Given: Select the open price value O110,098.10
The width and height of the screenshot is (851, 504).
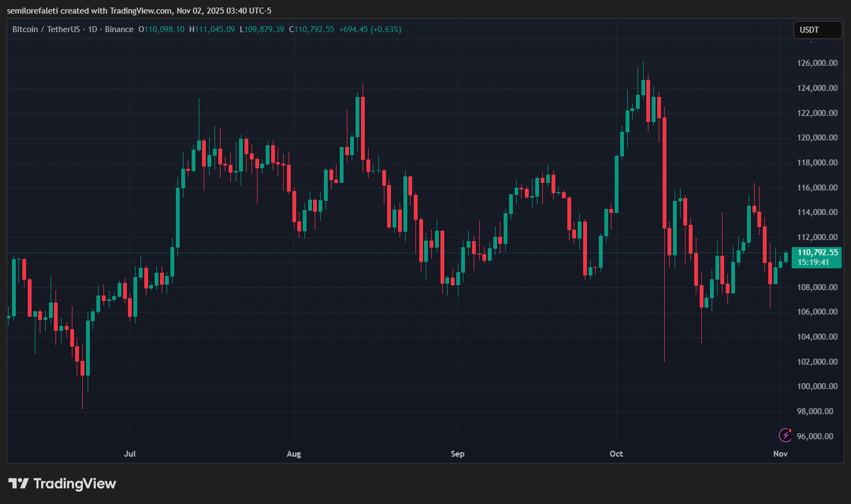Looking at the screenshot, I should click(x=161, y=29).
